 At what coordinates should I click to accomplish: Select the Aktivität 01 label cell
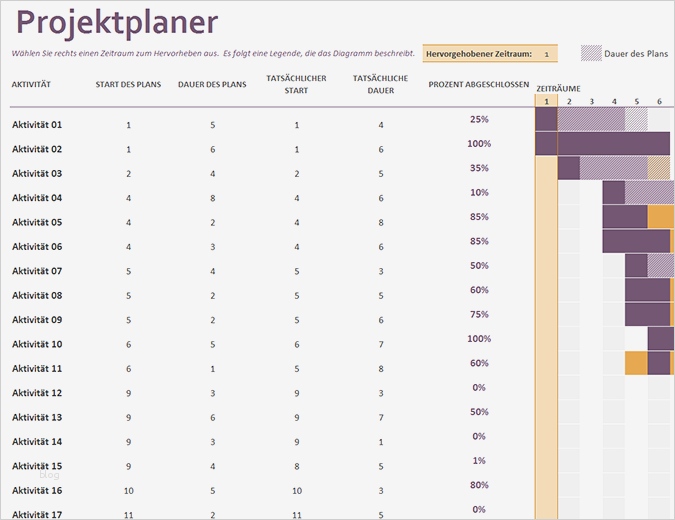(x=37, y=125)
